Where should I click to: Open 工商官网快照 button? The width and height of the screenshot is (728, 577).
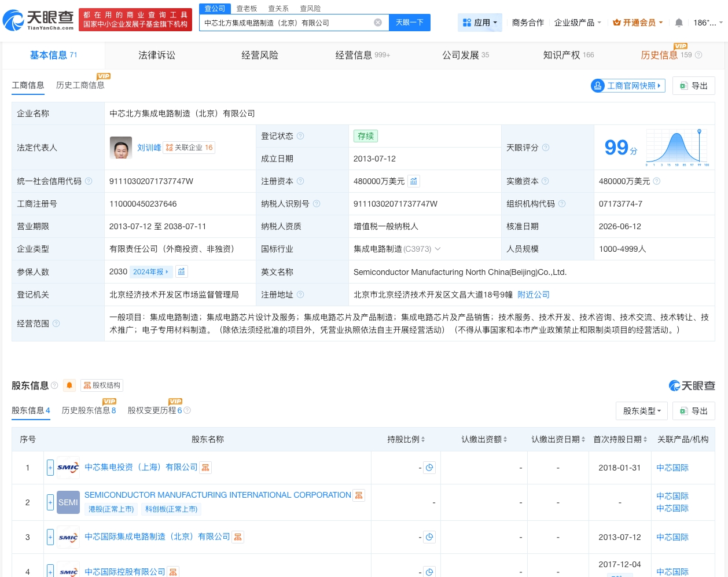point(628,86)
